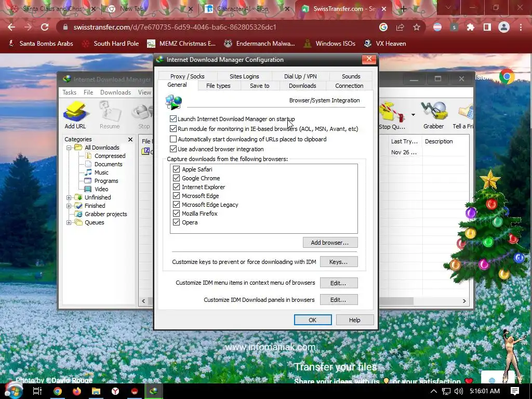Toggle Use advanced browser integration
This screenshot has height=399, width=532.
[173, 149]
